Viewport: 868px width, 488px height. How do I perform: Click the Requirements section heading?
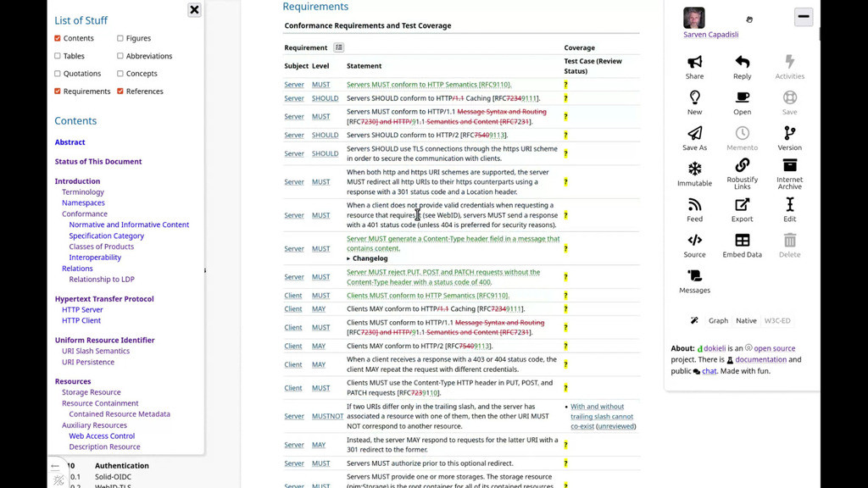coord(315,7)
